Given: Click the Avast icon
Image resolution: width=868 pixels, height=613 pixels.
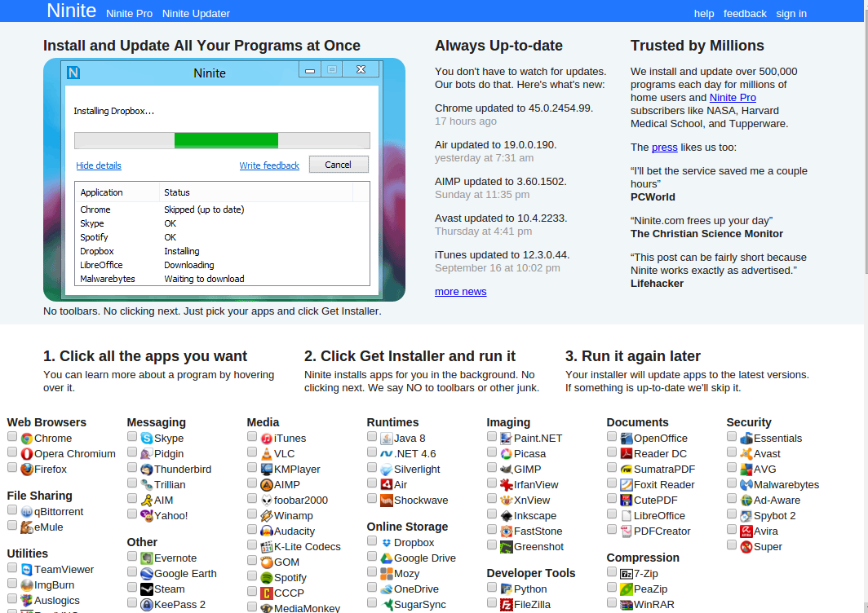Looking at the screenshot, I should pyautogui.click(x=746, y=454).
